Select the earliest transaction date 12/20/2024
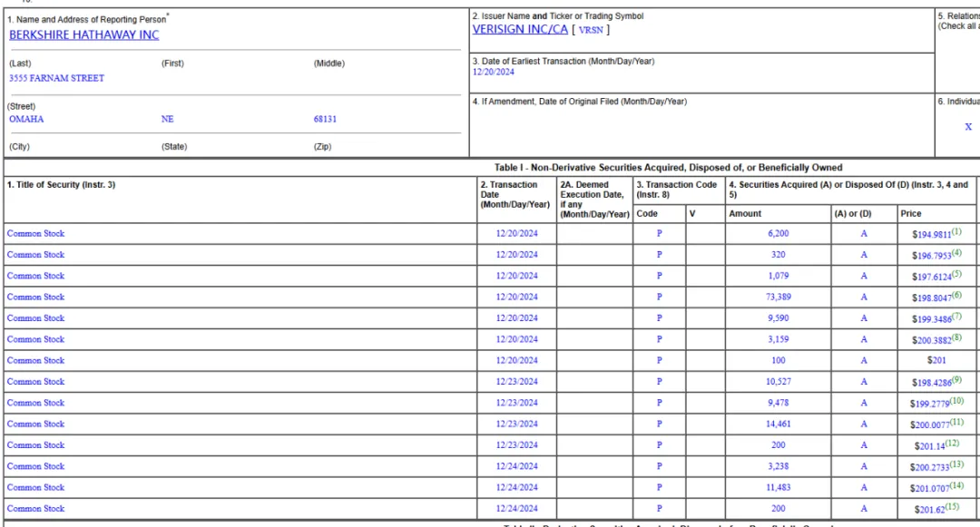The height and width of the screenshot is (527, 980). pyautogui.click(x=493, y=72)
